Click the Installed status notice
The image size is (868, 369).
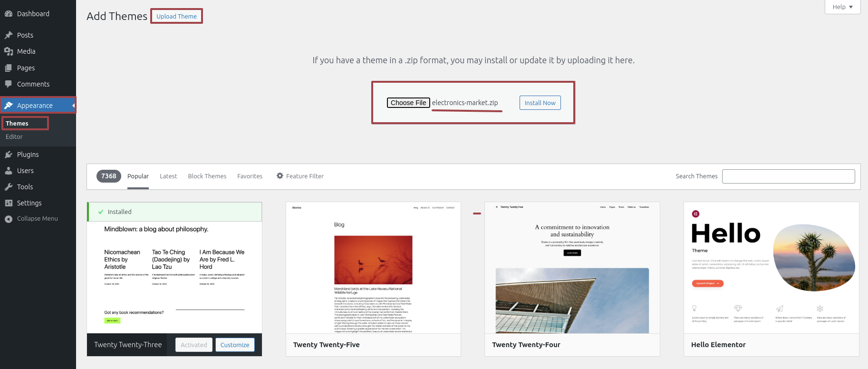(174, 212)
